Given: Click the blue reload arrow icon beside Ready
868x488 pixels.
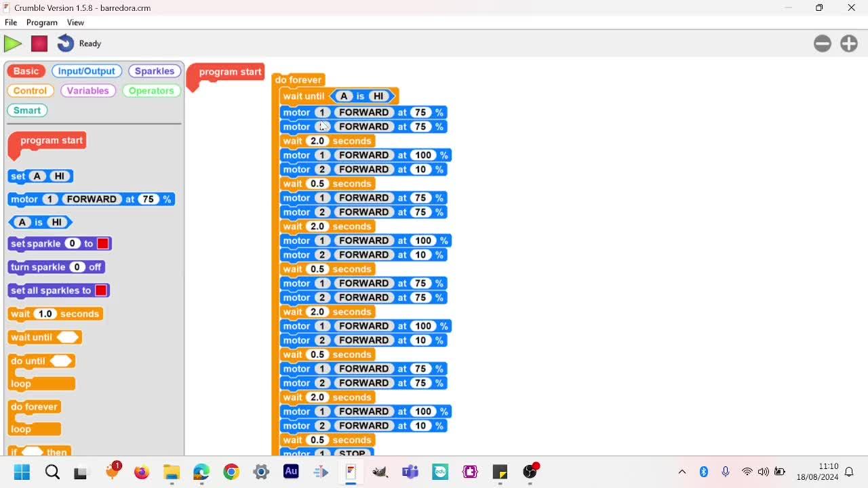Looking at the screenshot, I should coord(65,43).
